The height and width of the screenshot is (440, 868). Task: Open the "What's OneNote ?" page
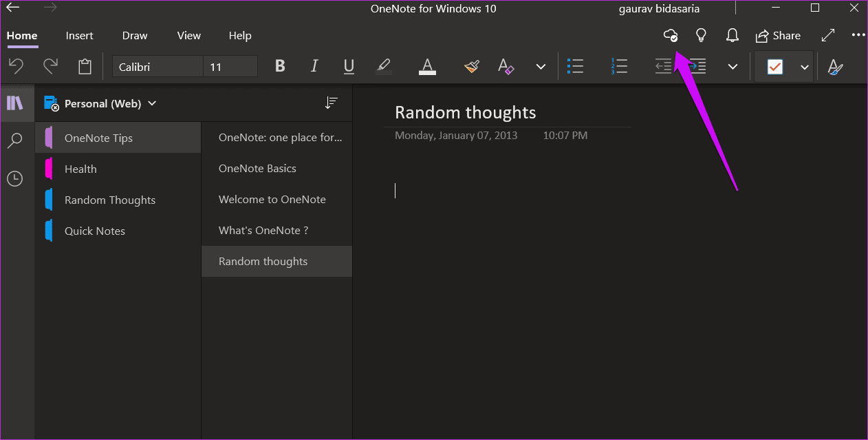[277, 230]
